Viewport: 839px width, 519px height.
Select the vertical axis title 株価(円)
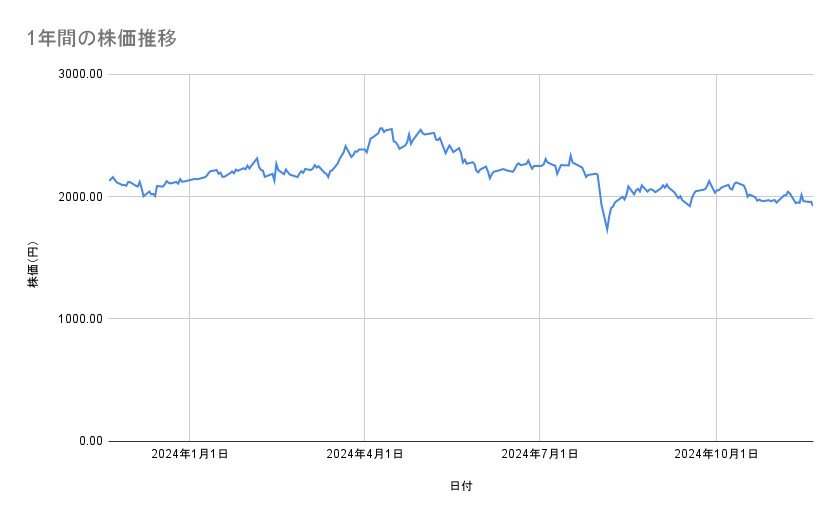33,264
